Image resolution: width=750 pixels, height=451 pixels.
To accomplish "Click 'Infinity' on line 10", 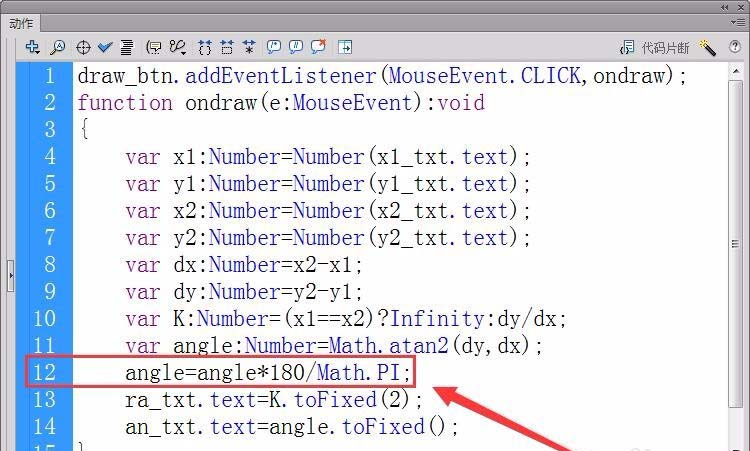I will tap(437, 319).
